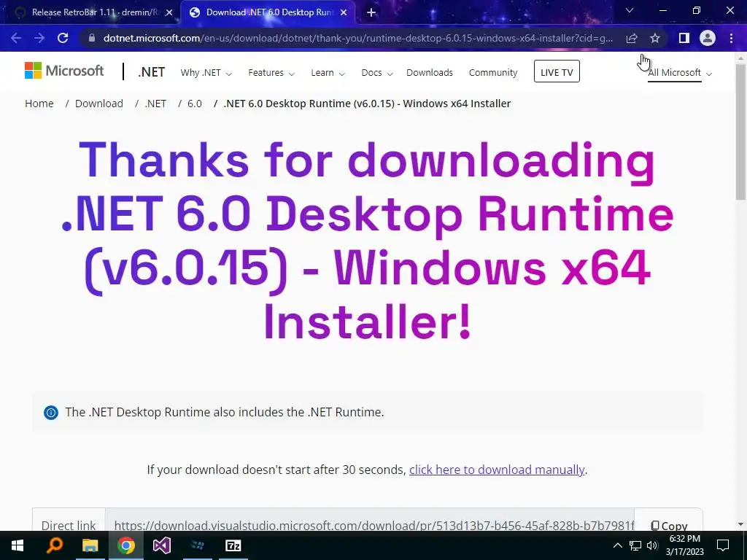Image resolution: width=747 pixels, height=560 pixels.
Task: Open 7-Zip from taskbar
Action: pos(233,545)
